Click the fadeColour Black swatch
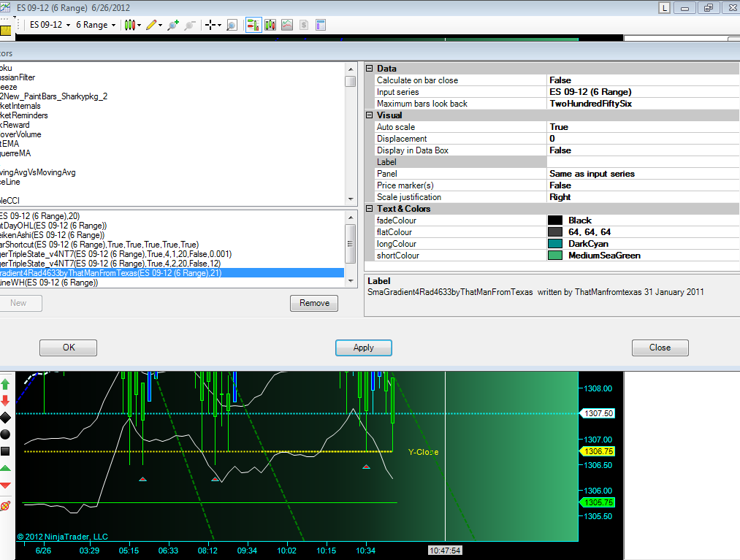The width and height of the screenshot is (740, 560). (x=555, y=220)
